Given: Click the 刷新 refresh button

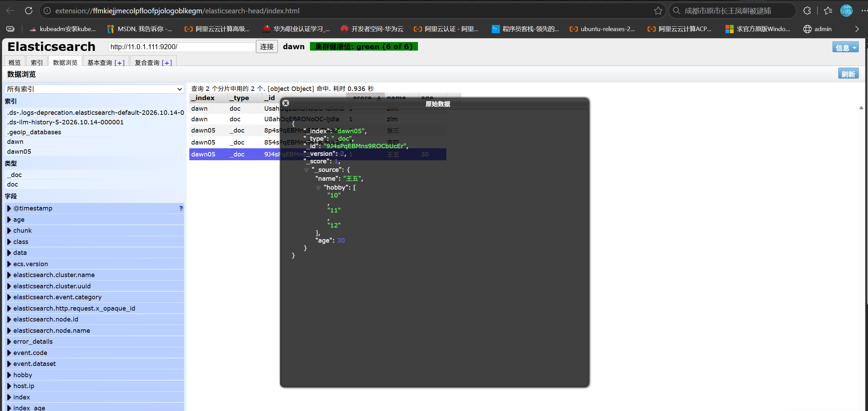Looking at the screenshot, I should 848,74.
